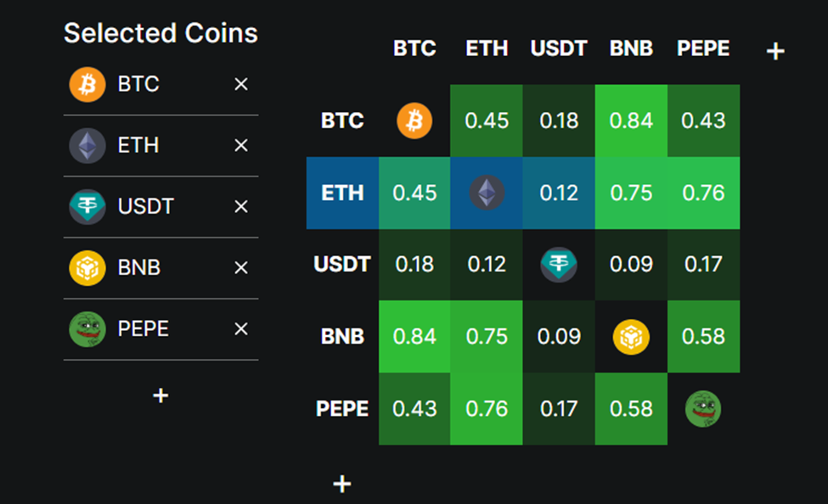Click the ETH–PEPE 0.76 cell in the ETH row
The width and height of the screenshot is (828, 504).
click(x=703, y=193)
